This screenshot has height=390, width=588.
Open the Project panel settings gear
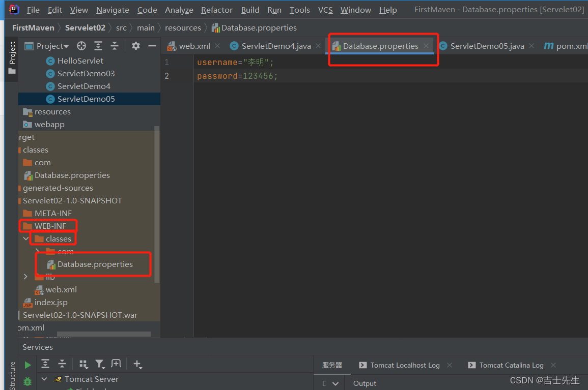click(136, 46)
